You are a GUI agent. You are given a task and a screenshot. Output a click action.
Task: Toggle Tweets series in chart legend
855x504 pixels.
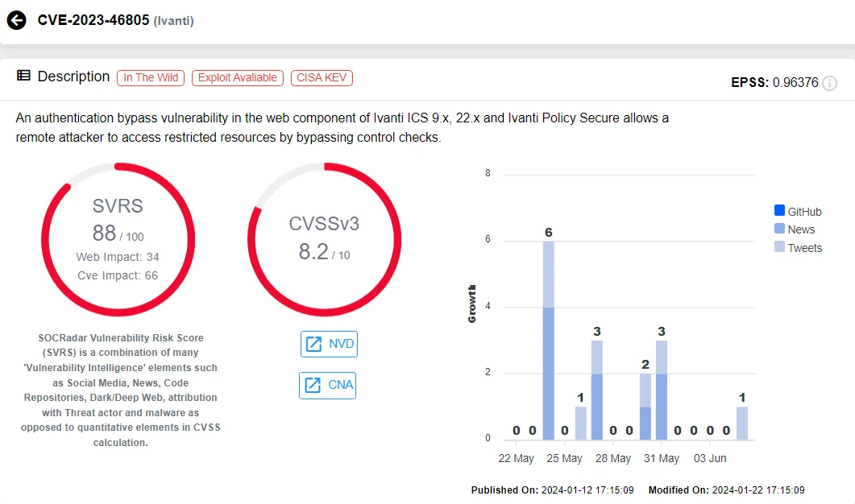pyautogui.click(x=798, y=248)
